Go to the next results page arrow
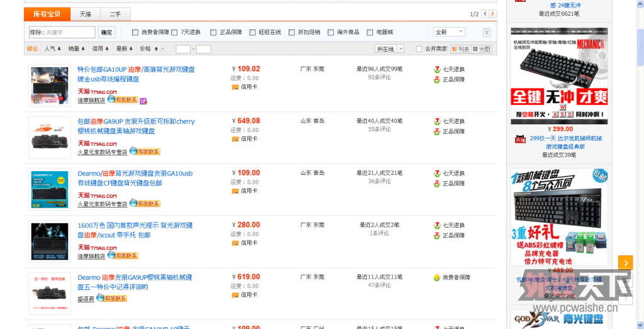Image resolution: width=644 pixels, height=329 pixels. (493, 14)
